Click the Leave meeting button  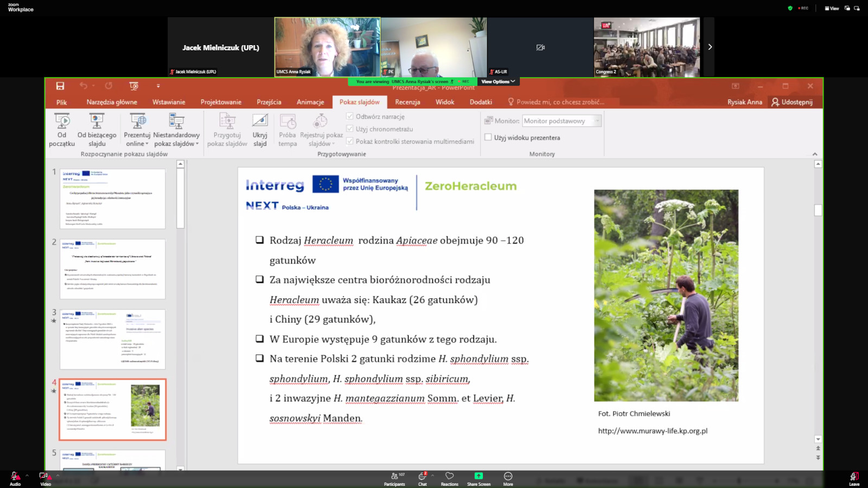[x=854, y=478]
